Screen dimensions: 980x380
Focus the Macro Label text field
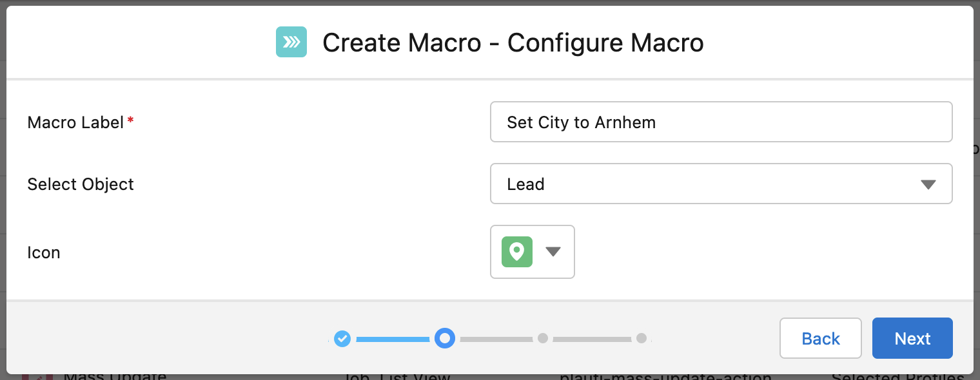[721, 122]
